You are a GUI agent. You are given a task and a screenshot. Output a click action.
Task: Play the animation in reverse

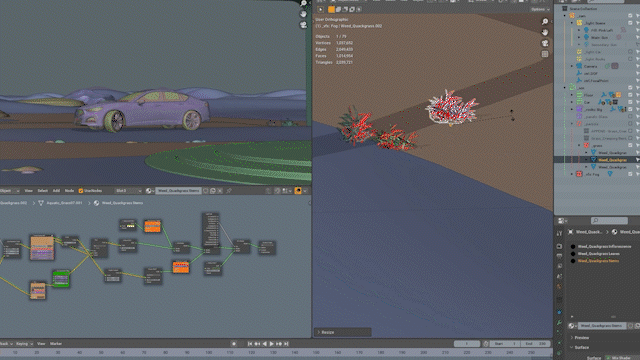click(x=264, y=344)
